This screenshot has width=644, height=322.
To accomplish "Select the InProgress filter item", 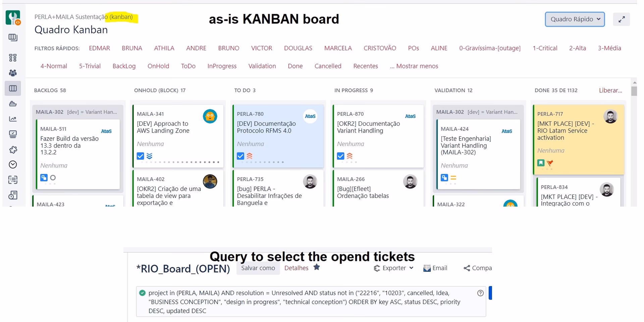I will [222, 66].
